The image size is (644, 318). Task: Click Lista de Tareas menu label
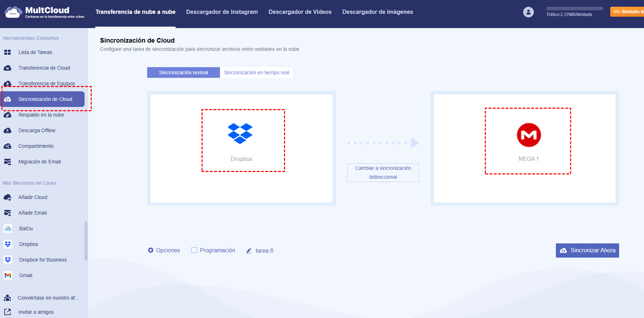[35, 52]
